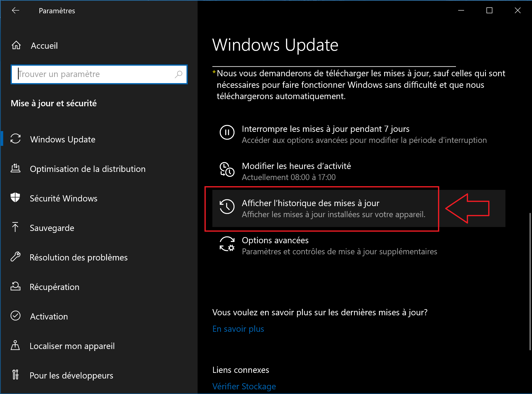
Task: Open the Vérifier Stockage link
Action: point(244,386)
